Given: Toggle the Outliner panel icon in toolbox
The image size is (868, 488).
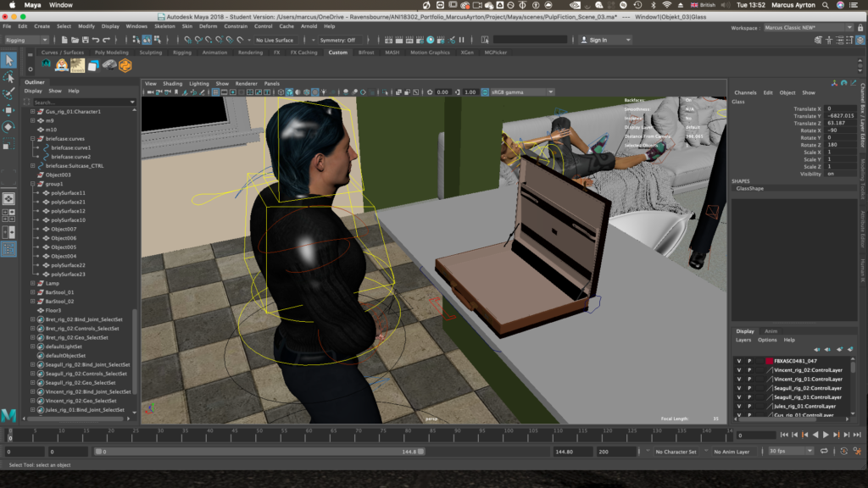Looking at the screenshot, I should (8, 250).
